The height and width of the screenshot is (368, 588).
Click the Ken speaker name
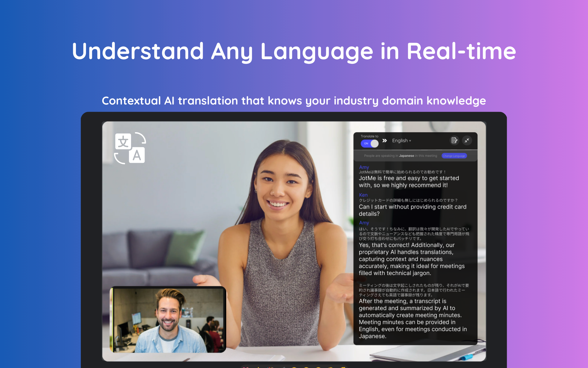[363, 195]
